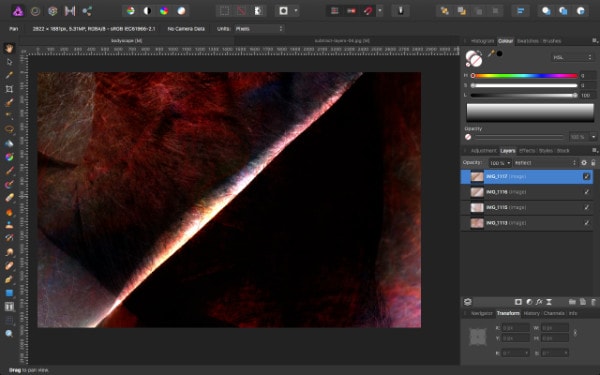Switch to the Export persona
The height and width of the screenshot is (375, 600).
[87, 11]
